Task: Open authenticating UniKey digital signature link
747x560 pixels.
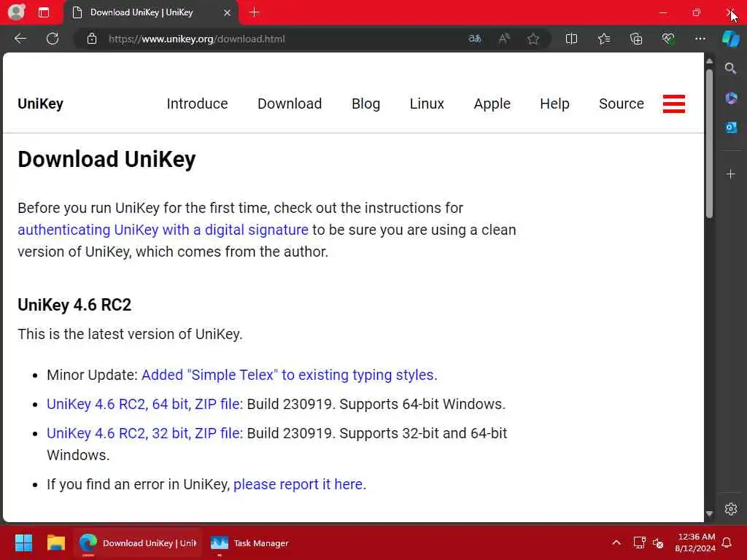Action: [x=163, y=230]
